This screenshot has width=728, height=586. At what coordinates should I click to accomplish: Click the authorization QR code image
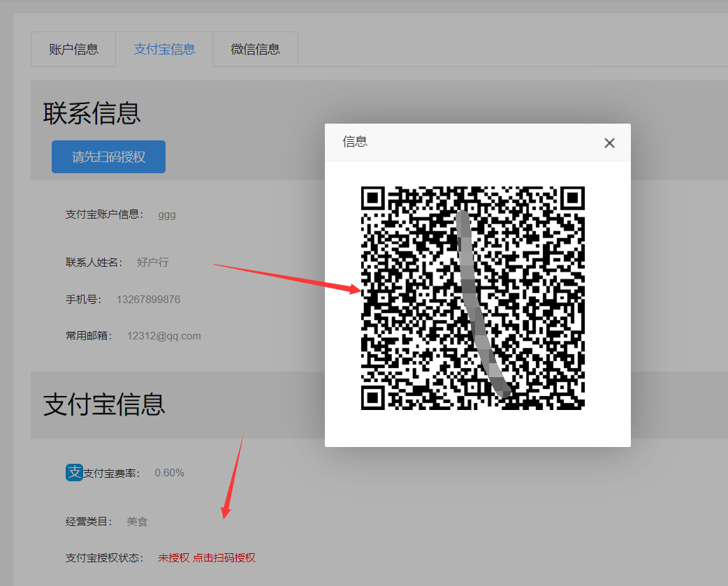click(473, 298)
